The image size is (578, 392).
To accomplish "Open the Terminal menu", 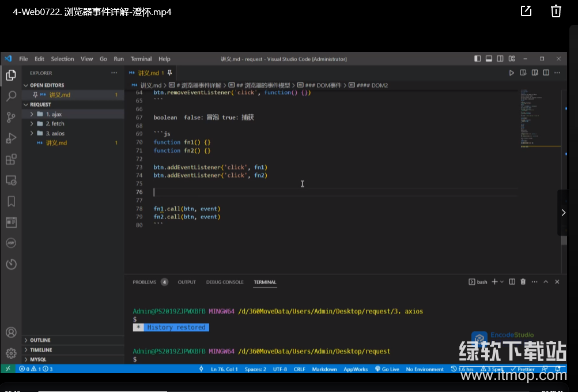I will (x=141, y=59).
